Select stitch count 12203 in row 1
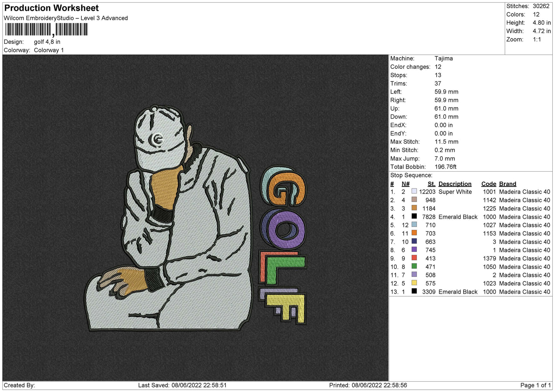 [x=427, y=192]
